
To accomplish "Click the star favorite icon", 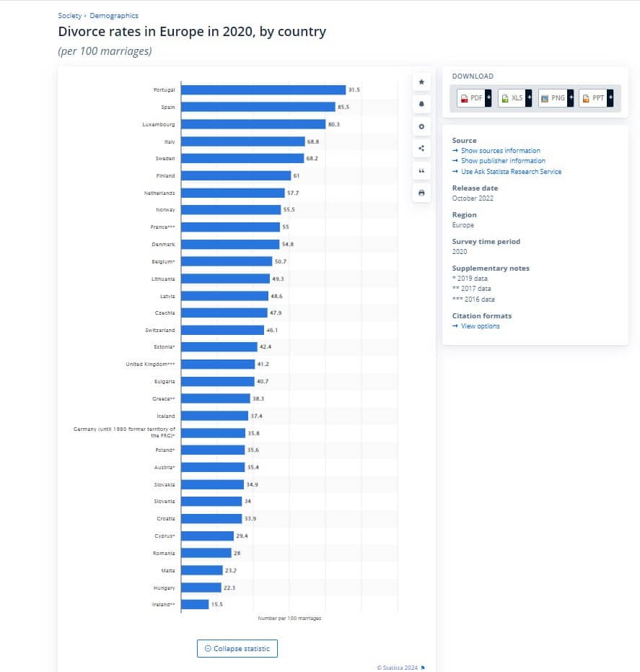I will [x=421, y=82].
